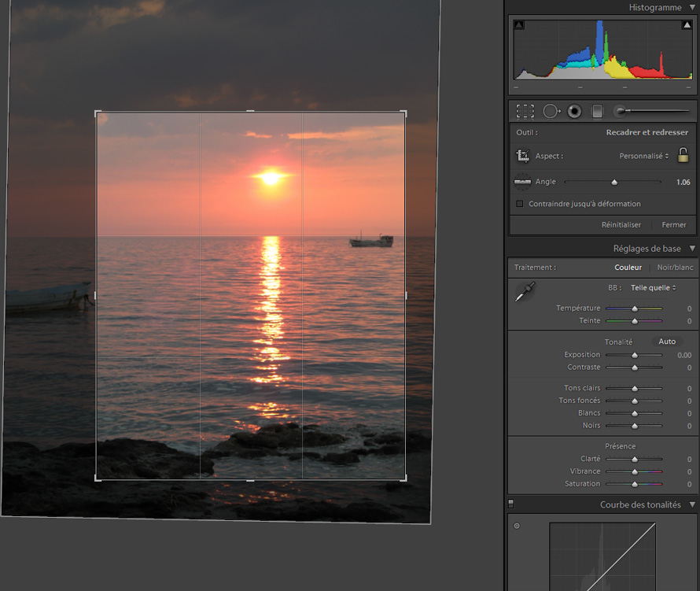700x591 pixels.
Task: Open the BB Telle quelle dropdown
Action: pos(653,288)
